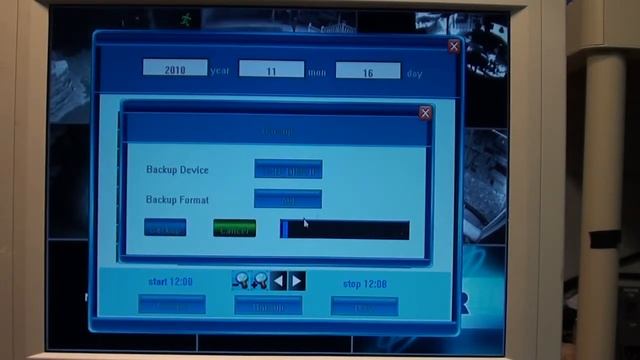Select the month field showing 11
The height and width of the screenshot is (360, 640).
(271, 69)
